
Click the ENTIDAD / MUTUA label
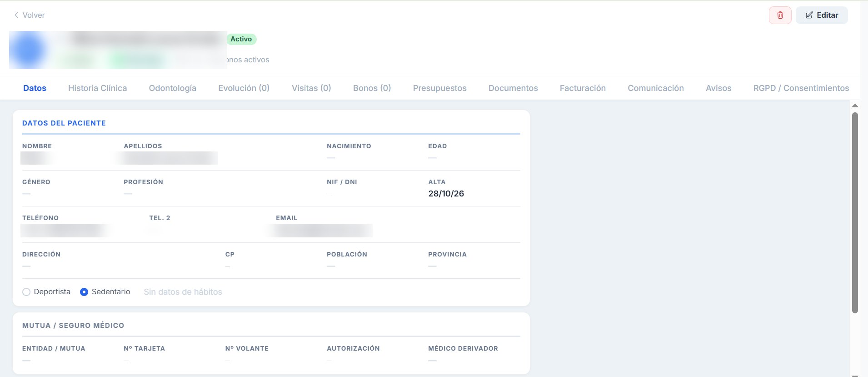(54, 348)
